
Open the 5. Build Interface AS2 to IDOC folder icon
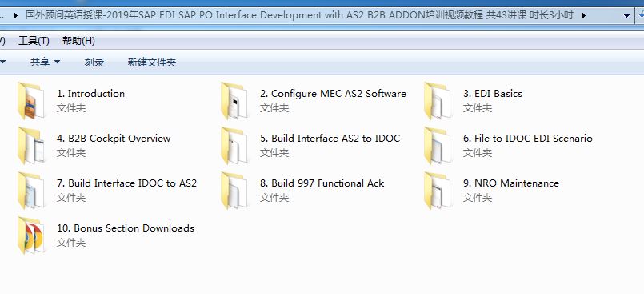234,146
